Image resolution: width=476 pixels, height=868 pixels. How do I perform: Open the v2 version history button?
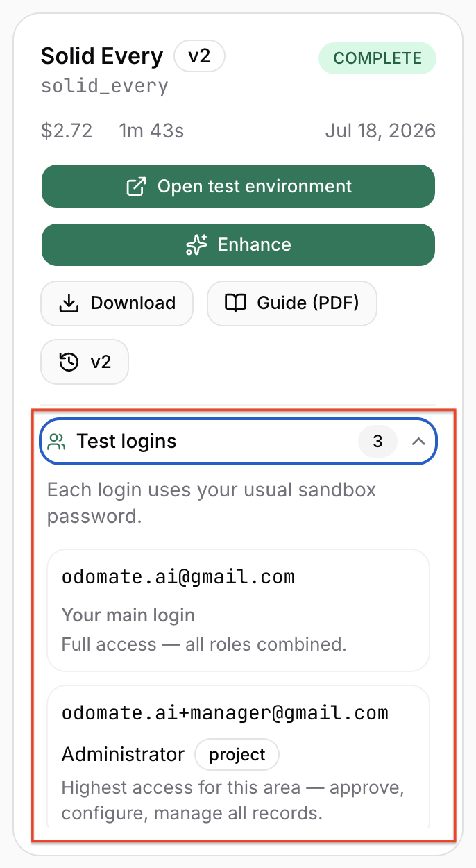85,362
